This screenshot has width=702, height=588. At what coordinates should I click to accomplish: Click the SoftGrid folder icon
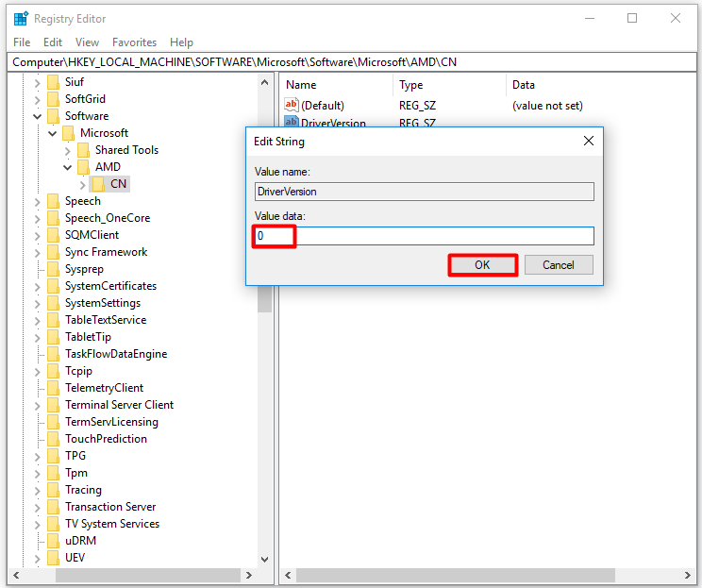pyautogui.click(x=53, y=99)
